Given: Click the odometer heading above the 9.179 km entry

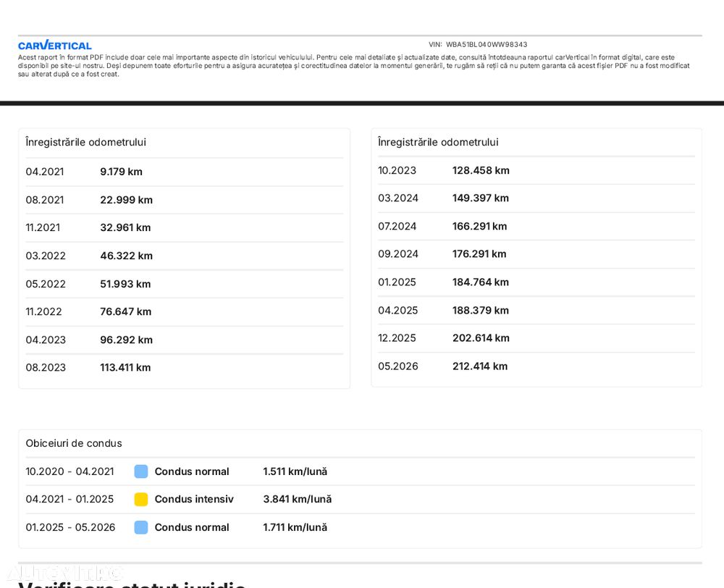Looking at the screenshot, I should [x=86, y=142].
